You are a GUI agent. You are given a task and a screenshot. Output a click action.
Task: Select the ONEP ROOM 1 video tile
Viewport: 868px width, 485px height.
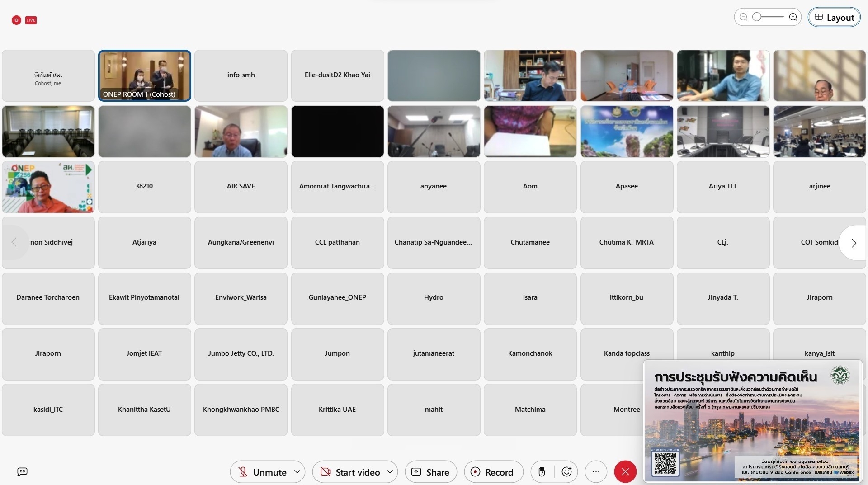click(145, 75)
